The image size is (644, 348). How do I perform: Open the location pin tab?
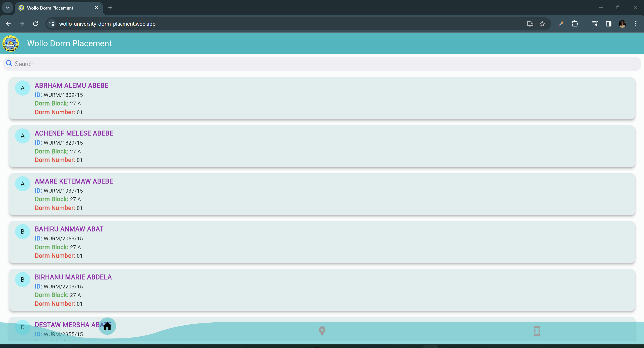pos(322,331)
